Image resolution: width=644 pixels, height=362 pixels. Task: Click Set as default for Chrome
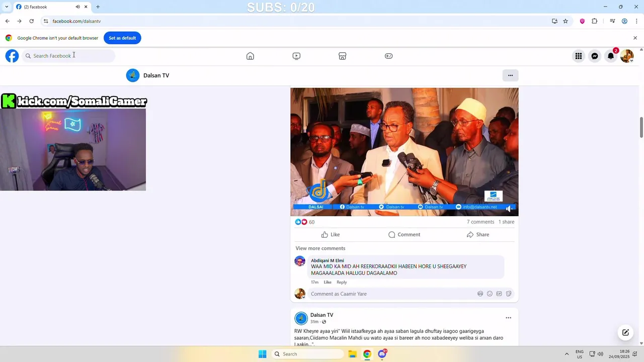pyautogui.click(x=122, y=38)
